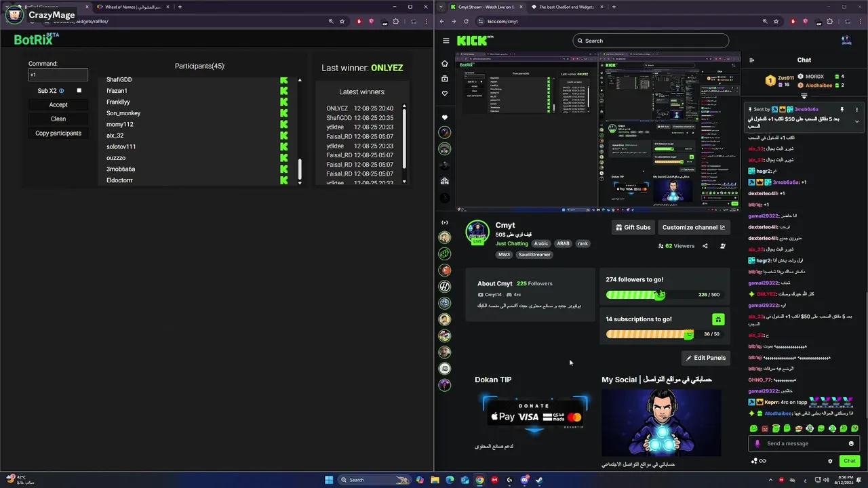The image size is (868, 488).
Task: Open Steam from the taskbar
Action: point(539,480)
